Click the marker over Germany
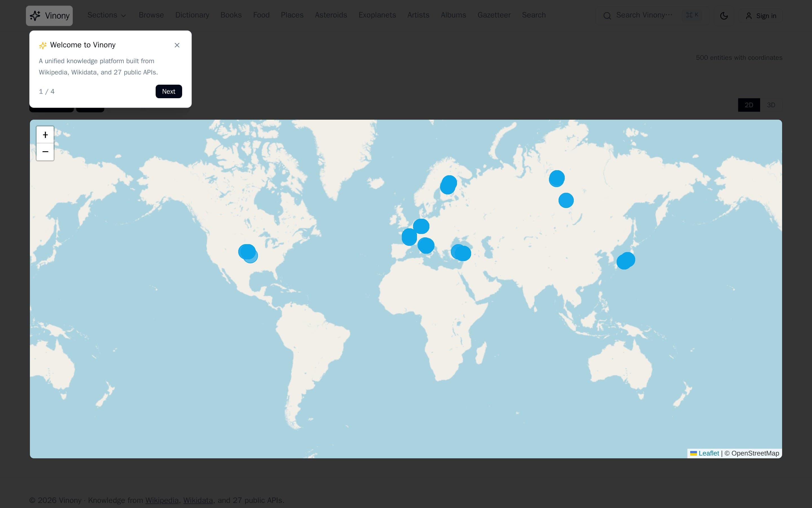This screenshot has width=812, height=508. click(421, 226)
